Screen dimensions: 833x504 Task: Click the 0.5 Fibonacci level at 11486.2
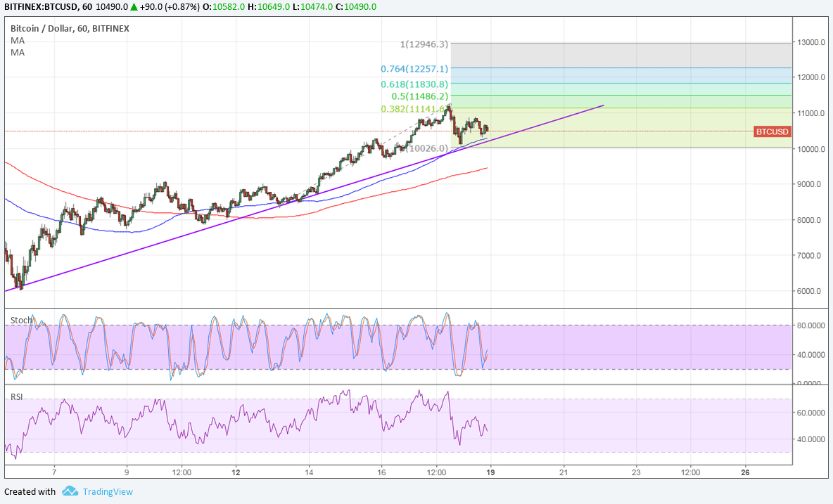point(419,96)
